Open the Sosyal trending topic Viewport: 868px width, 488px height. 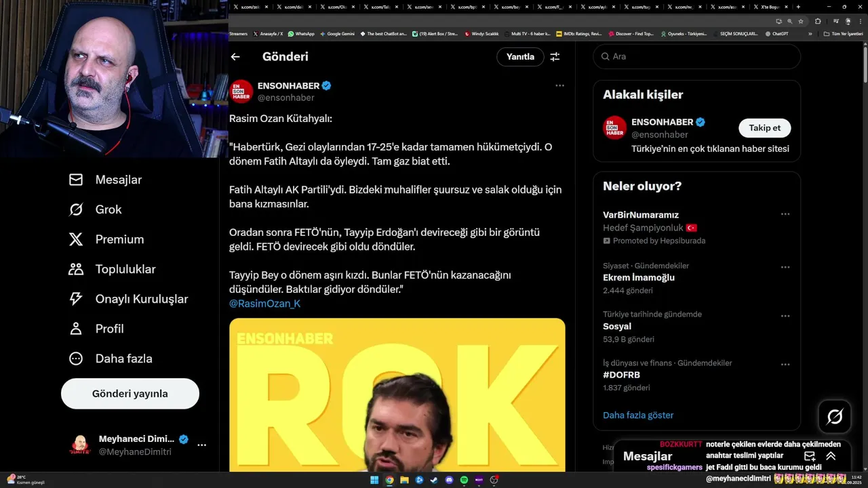coord(617,326)
